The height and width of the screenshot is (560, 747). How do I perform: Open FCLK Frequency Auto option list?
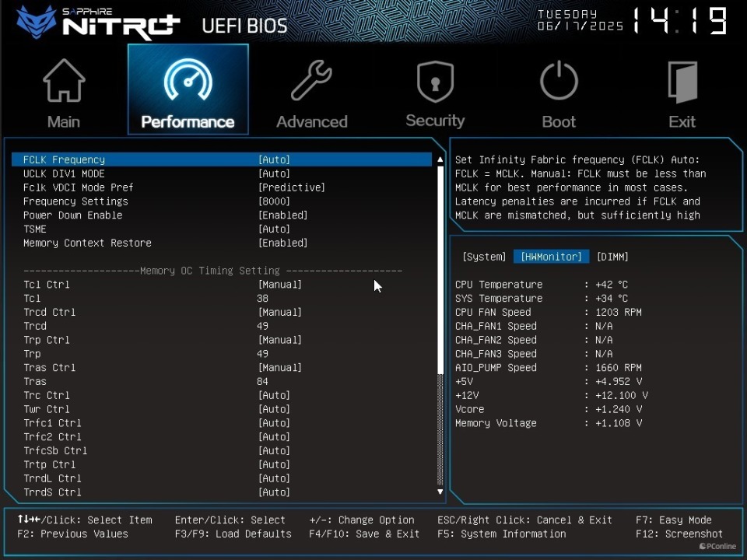pyautogui.click(x=274, y=160)
